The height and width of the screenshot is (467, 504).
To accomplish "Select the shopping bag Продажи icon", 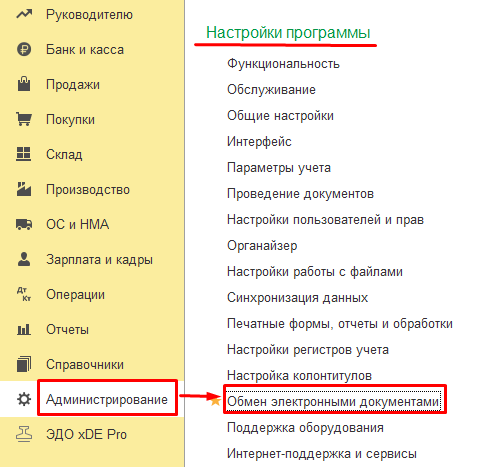I will point(24,84).
